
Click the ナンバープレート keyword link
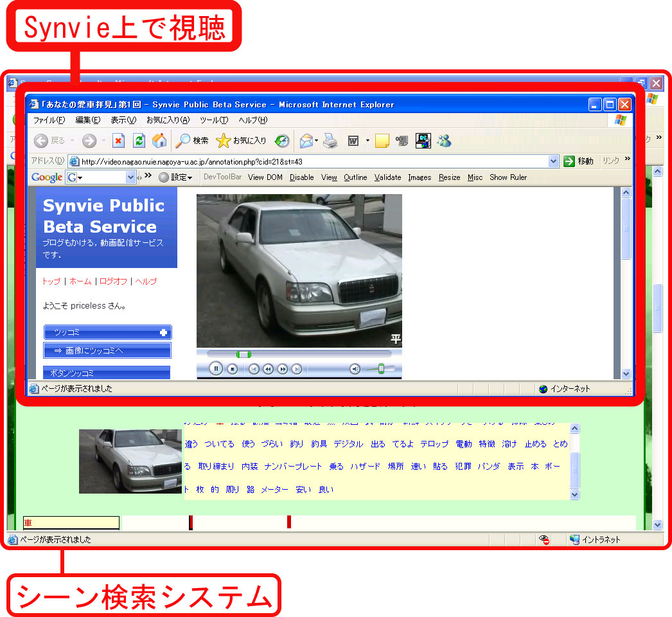[x=293, y=467]
